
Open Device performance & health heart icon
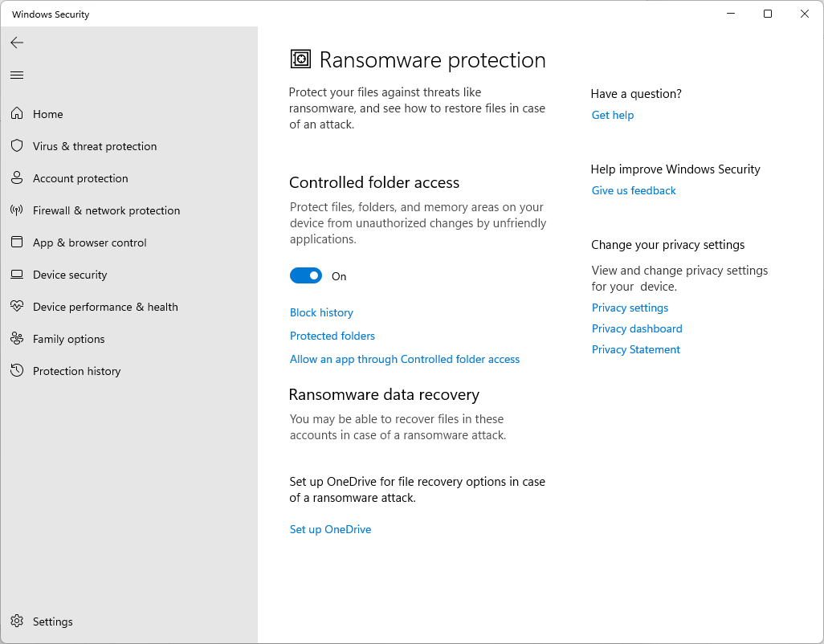point(17,307)
